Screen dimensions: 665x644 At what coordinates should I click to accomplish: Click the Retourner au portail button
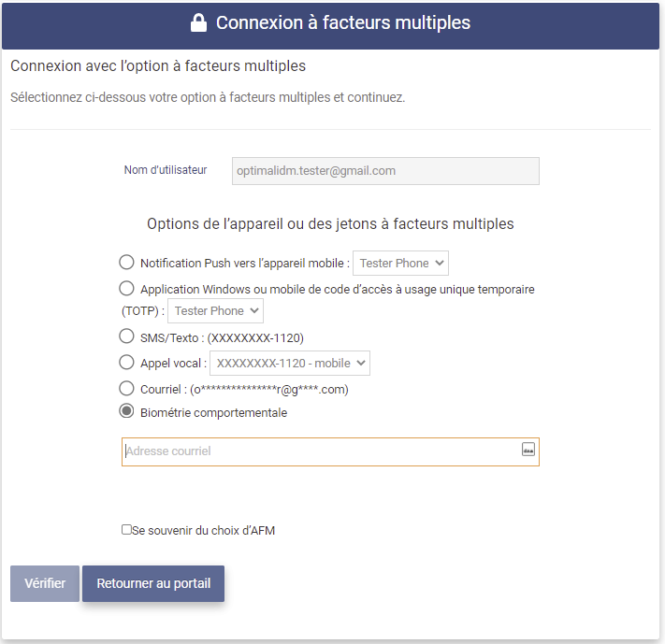click(x=153, y=583)
